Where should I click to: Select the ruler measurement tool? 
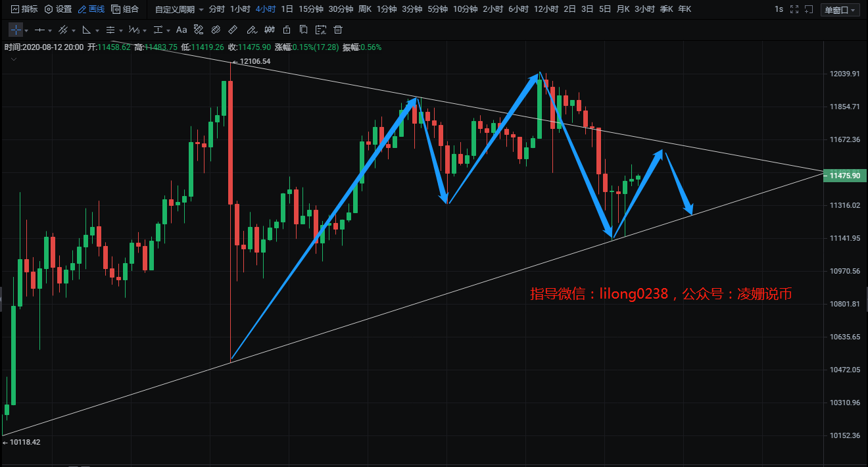pyautogui.click(x=233, y=30)
